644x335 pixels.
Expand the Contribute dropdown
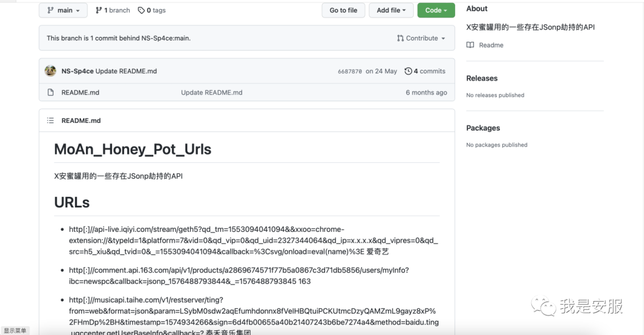(421, 38)
